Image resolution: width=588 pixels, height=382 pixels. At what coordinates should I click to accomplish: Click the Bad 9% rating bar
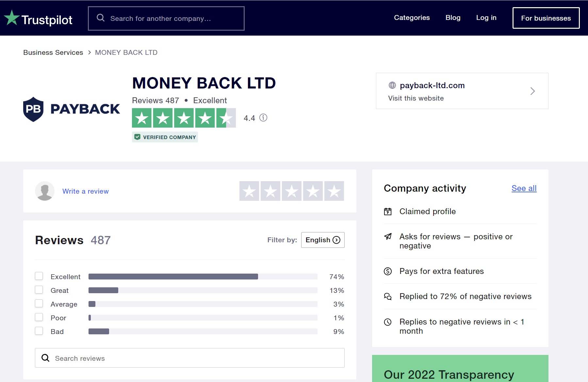tap(203, 332)
